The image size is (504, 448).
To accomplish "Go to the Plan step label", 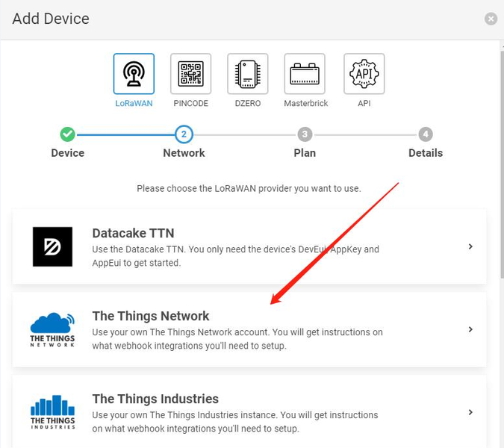I will [x=305, y=153].
